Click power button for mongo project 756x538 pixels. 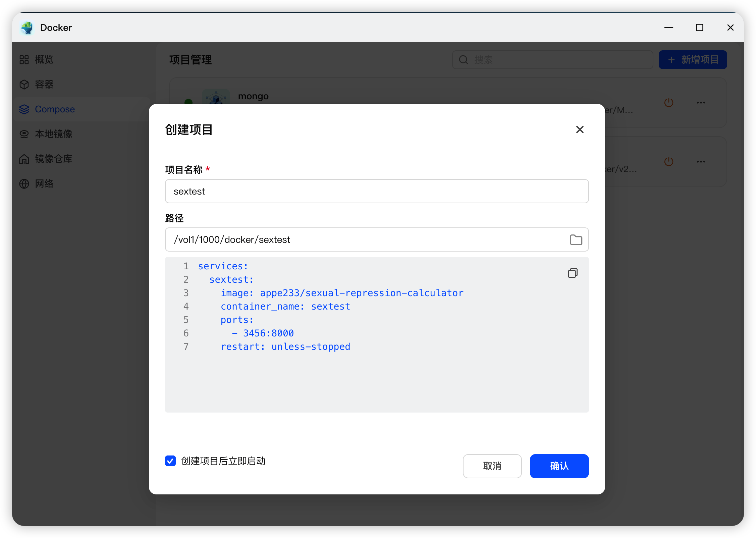[x=668, y=103]
